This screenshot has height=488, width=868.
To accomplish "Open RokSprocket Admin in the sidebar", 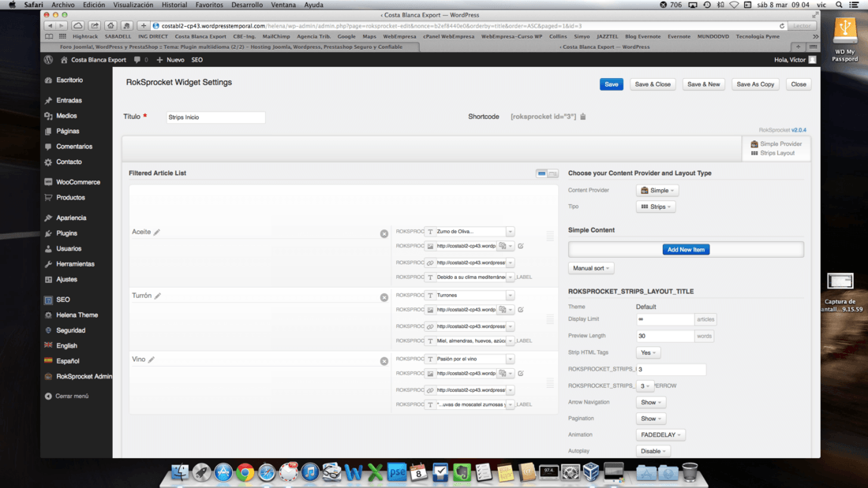I will [x=84, y=376].
